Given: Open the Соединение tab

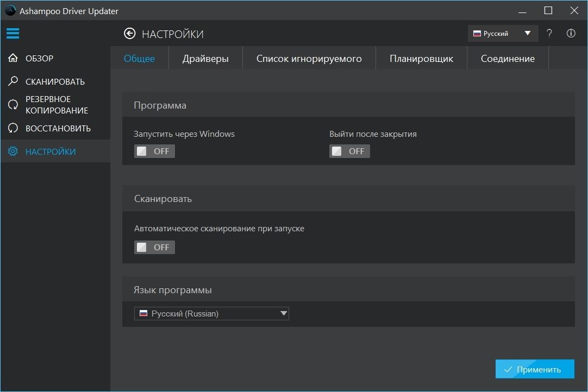Looking at the screenshot, I should (508, 59).
